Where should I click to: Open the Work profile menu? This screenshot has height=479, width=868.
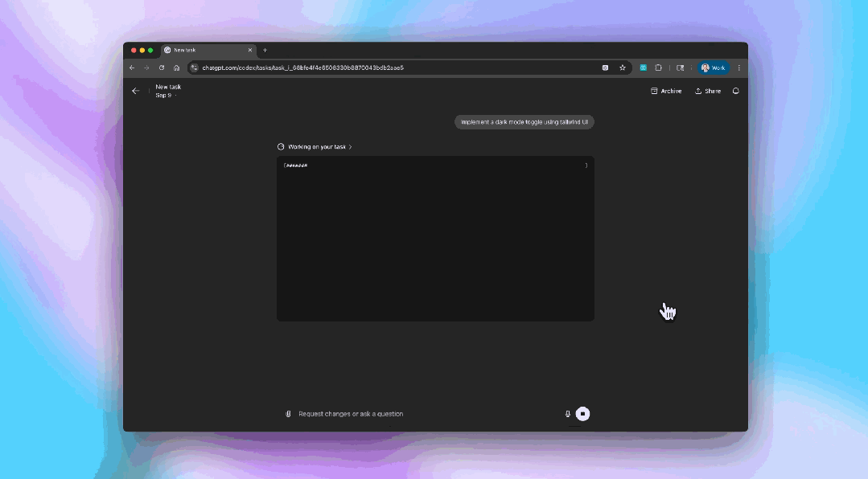tap(714, 68)
